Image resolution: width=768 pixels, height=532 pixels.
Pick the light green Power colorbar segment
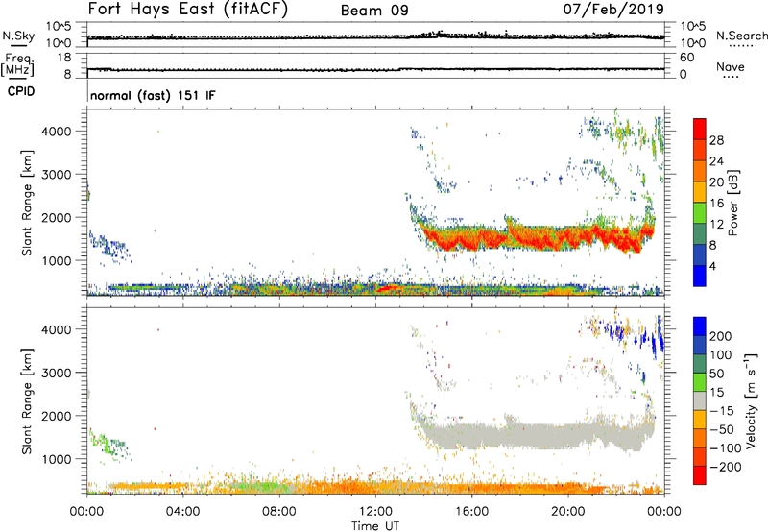click(700, 213)
